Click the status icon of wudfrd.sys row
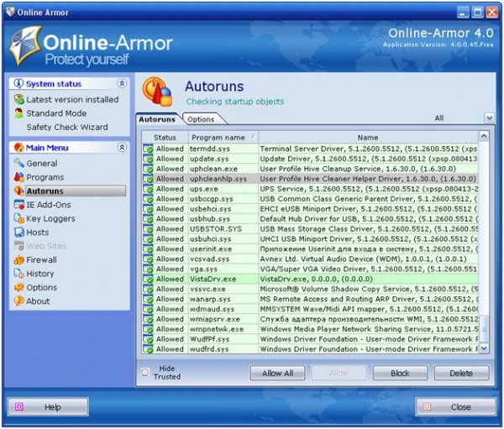 148,349
